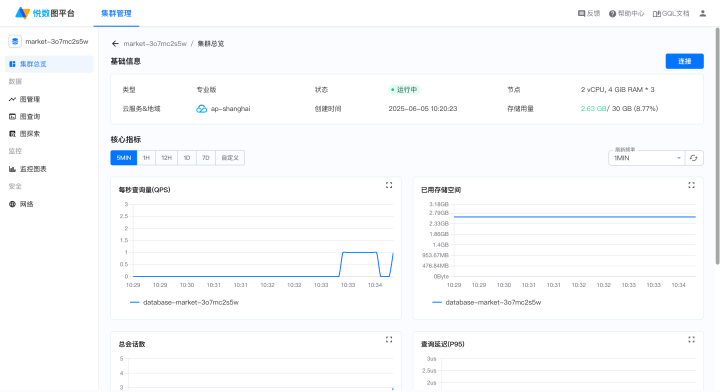Expand the 查询延迟(P95) chart fullscreen

pyautogui.click(x=691, y=339)
